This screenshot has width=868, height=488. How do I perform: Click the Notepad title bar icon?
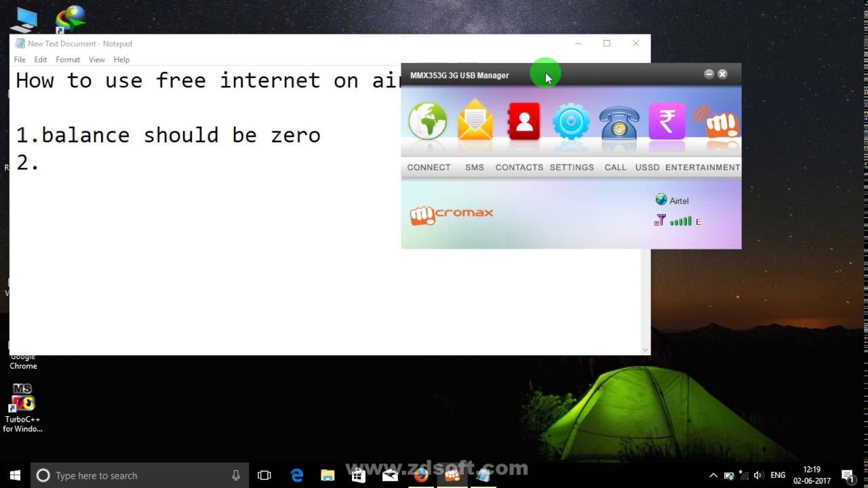click(20, 43)
